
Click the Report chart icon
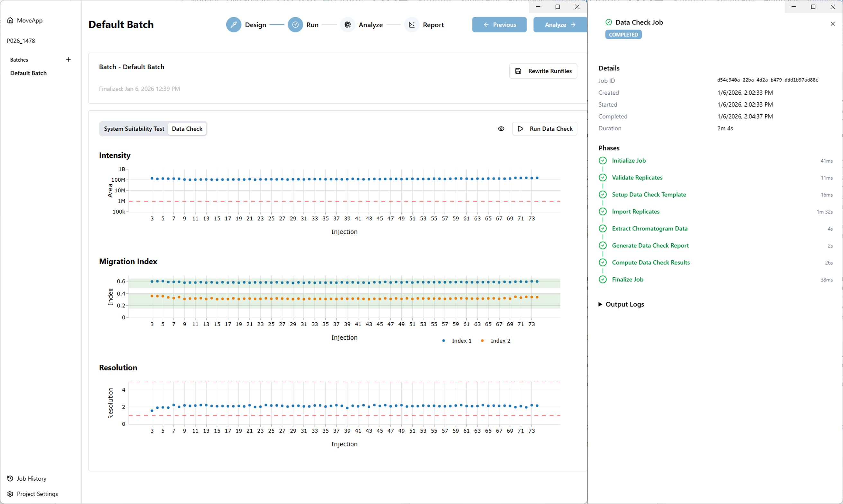coord(412,24)
